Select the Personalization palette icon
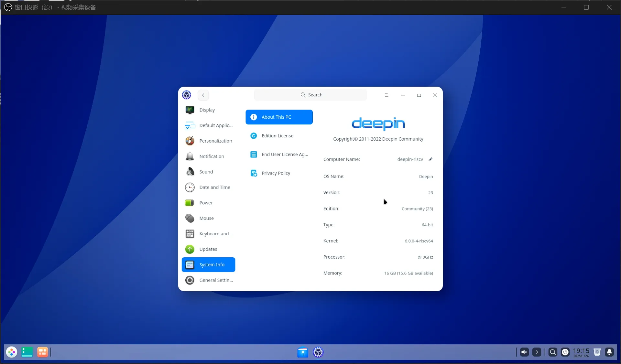 [190, 141]
